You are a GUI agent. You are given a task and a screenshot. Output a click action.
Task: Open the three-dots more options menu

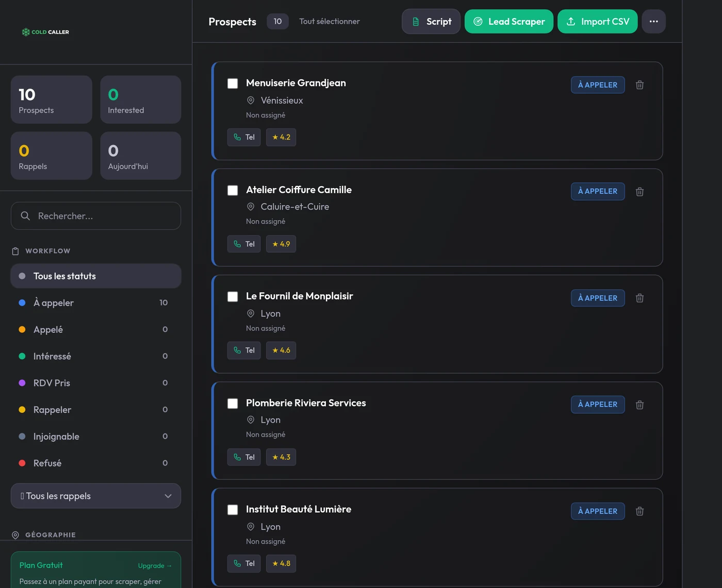[x=653, y=21]
